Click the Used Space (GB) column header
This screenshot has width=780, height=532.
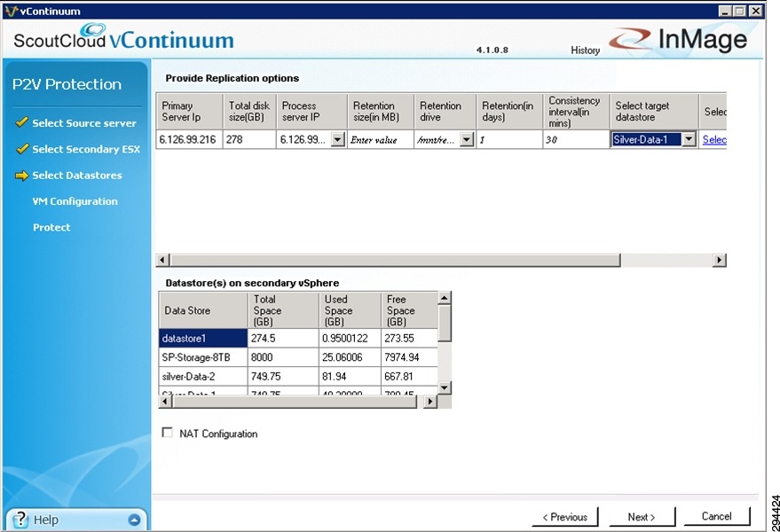point(351,310)
